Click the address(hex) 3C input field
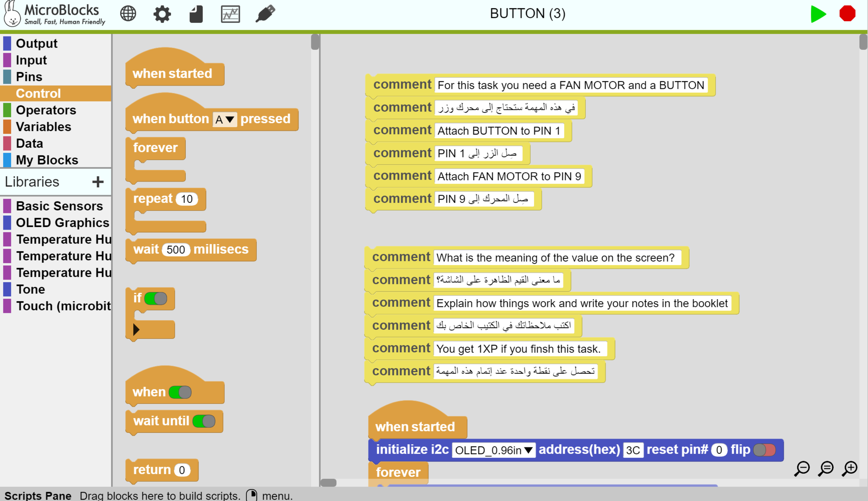The width and height of the screenshot is (868, 501). click(633, 450)
